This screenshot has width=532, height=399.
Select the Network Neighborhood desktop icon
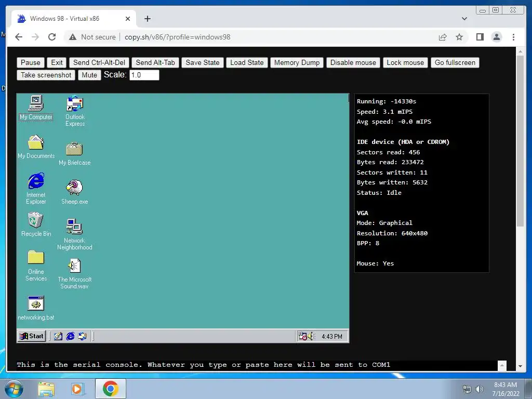coord(75,234)
